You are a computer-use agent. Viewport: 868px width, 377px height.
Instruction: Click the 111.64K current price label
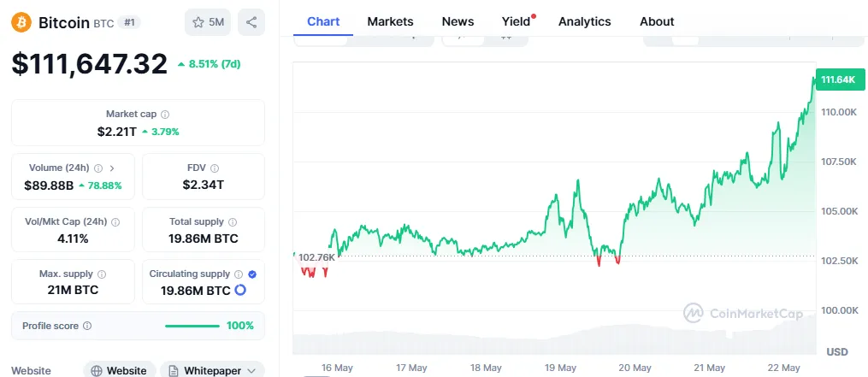pos(837,80)
